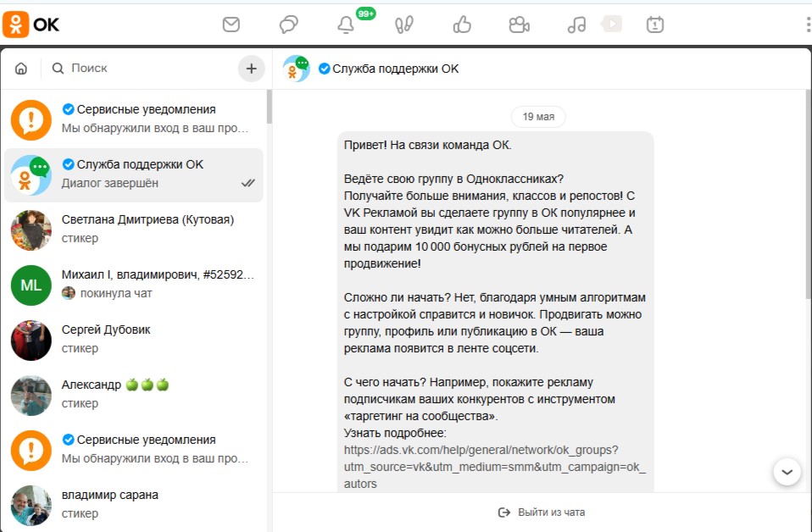The image size is (812, 532).
Task: Open notifications bell with 99+ badge
Action: [x=346, y=25]
